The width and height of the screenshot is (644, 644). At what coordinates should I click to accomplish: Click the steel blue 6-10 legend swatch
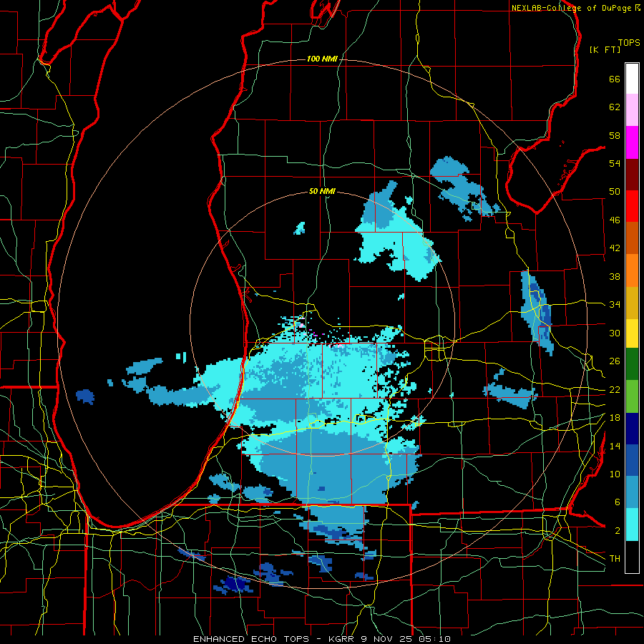[632, 492]
